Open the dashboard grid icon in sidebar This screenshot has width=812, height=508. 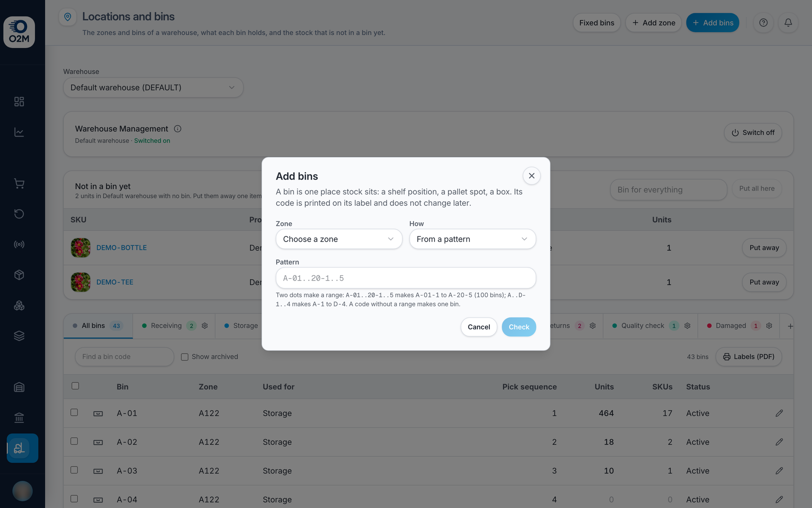coord(19,102)
